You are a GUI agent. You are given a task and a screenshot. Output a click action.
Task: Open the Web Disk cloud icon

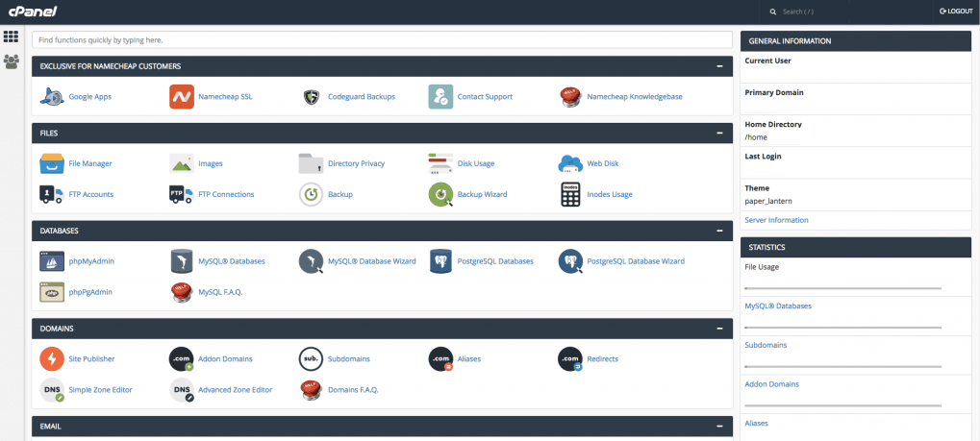(570, 163)
